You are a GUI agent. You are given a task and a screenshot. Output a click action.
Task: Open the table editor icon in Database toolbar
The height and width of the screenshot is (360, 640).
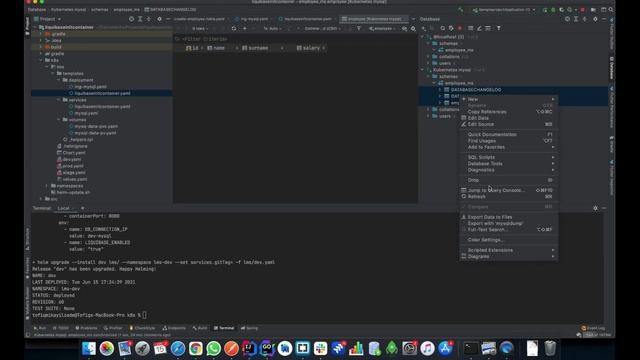coord(471,28)
